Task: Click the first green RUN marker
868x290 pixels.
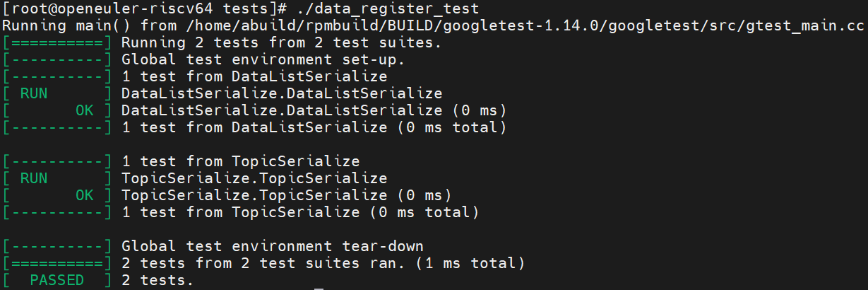Action: 34,93
